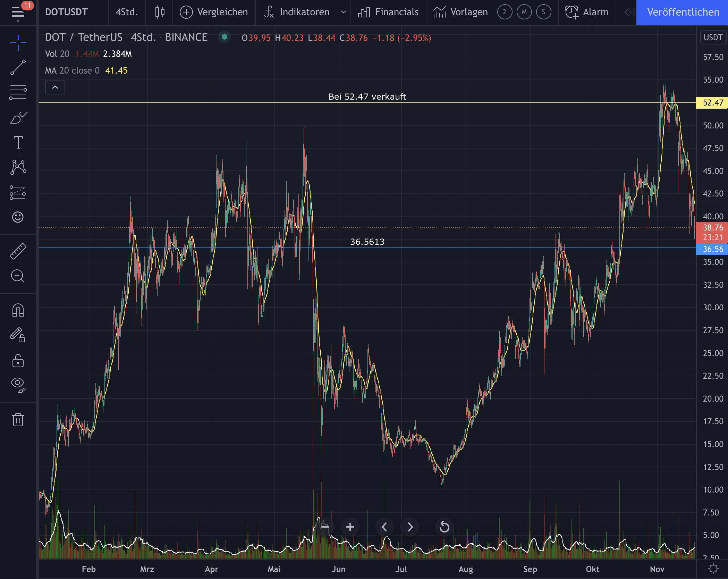This screenshot has width=728, height=579.
Task: Open the Financials menu
Action: click(388, 12)
